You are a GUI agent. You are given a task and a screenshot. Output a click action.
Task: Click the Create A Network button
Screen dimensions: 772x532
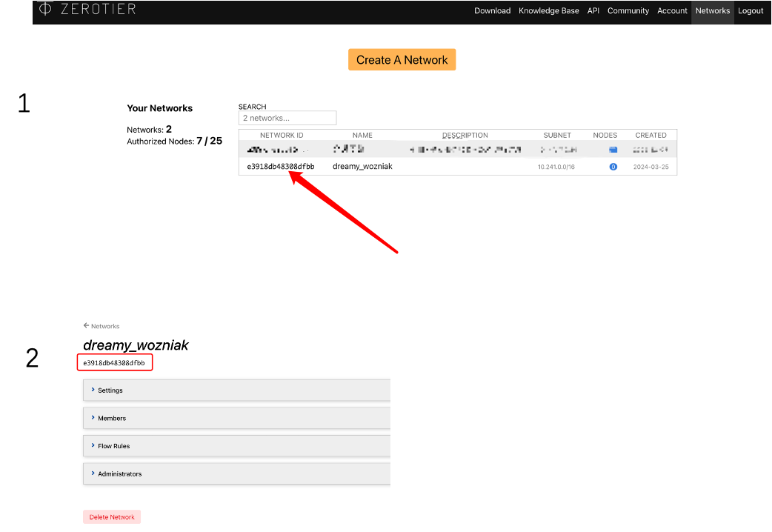pyautogui.click(x=402, y=59)
